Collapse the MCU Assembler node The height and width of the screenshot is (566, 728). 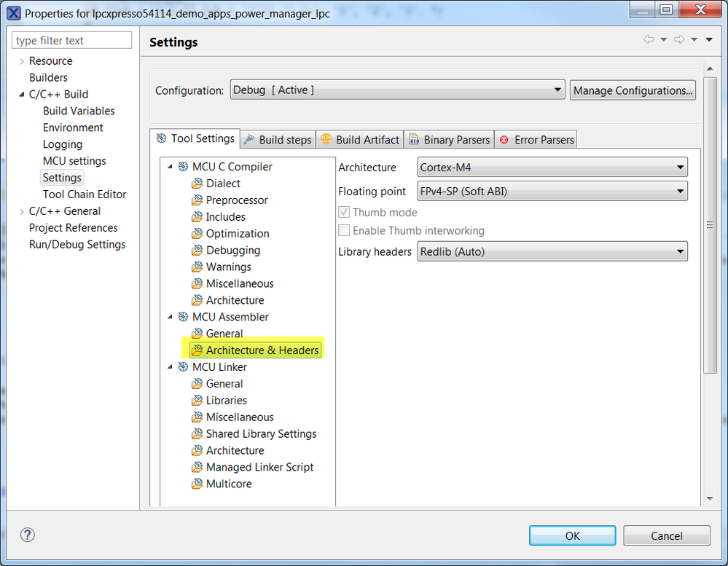point(170,317)
